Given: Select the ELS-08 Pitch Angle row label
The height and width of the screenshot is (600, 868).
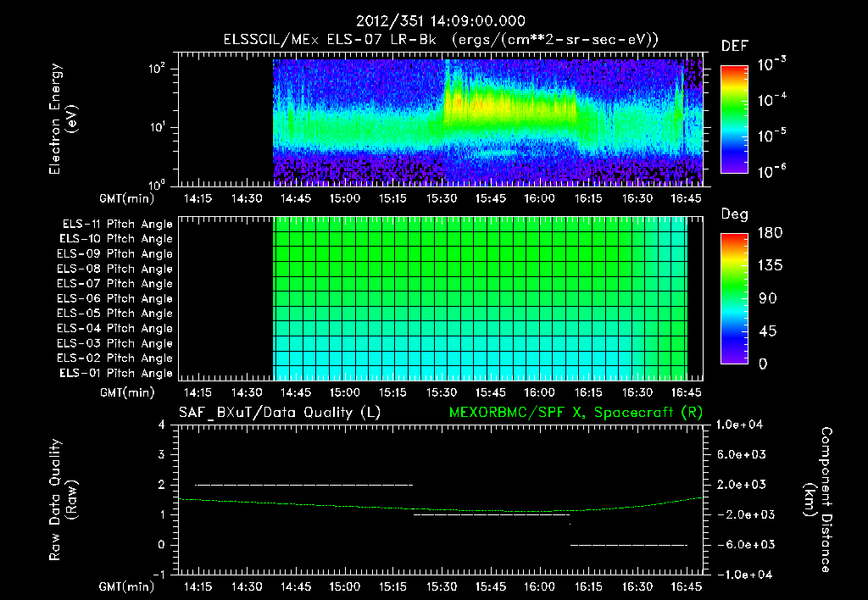Looking at the screenshot, I should 115,269.
